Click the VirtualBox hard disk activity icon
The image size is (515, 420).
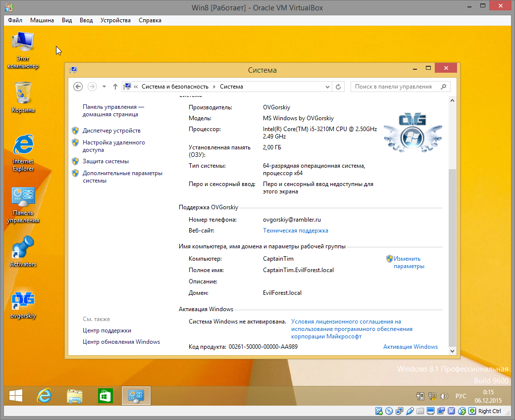click(x=379, y=411)
